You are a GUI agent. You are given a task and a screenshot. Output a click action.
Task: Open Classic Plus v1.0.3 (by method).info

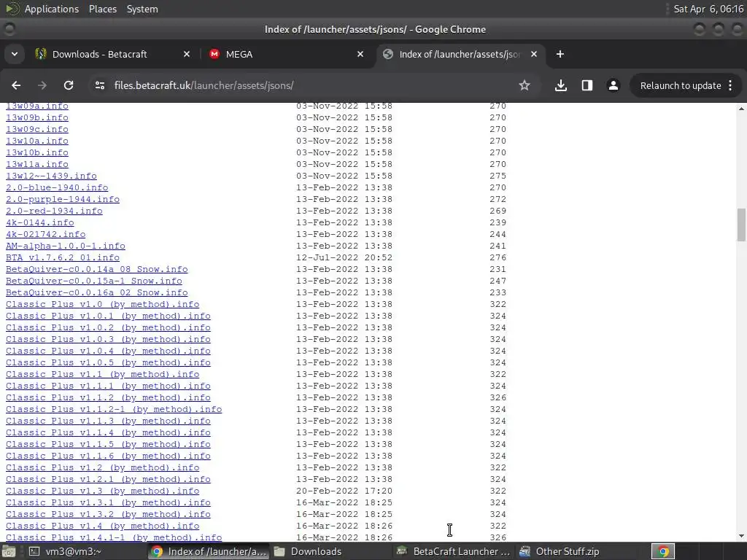click(x=108, y=339)
